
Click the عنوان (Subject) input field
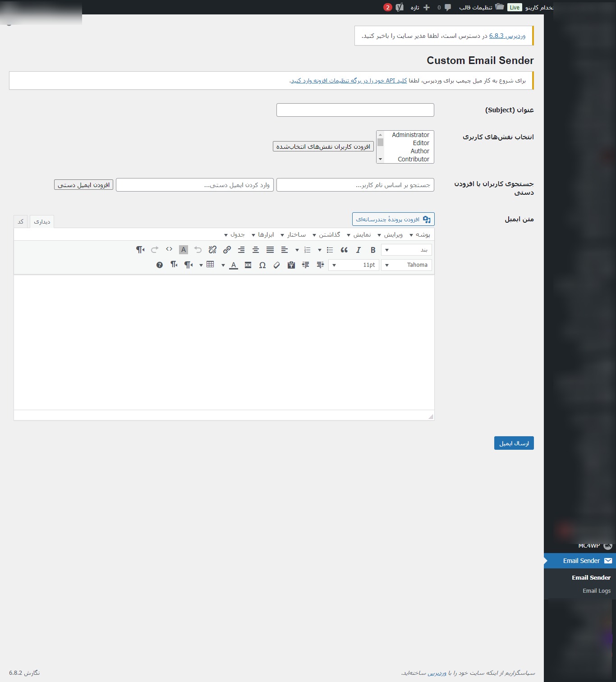pos(355,110)
